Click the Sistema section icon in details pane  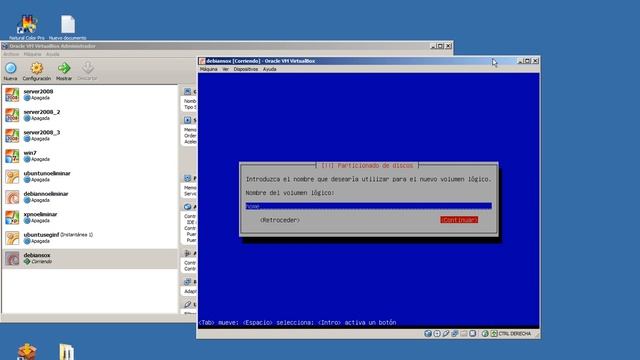click(x=187, y=120)
